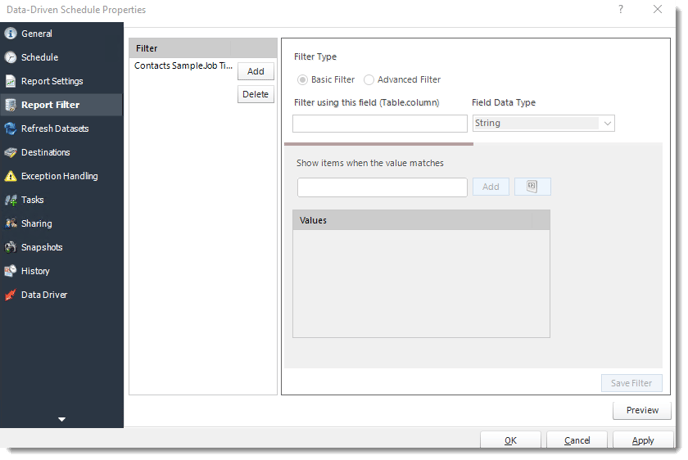Click the History icon

click(11, 271)
